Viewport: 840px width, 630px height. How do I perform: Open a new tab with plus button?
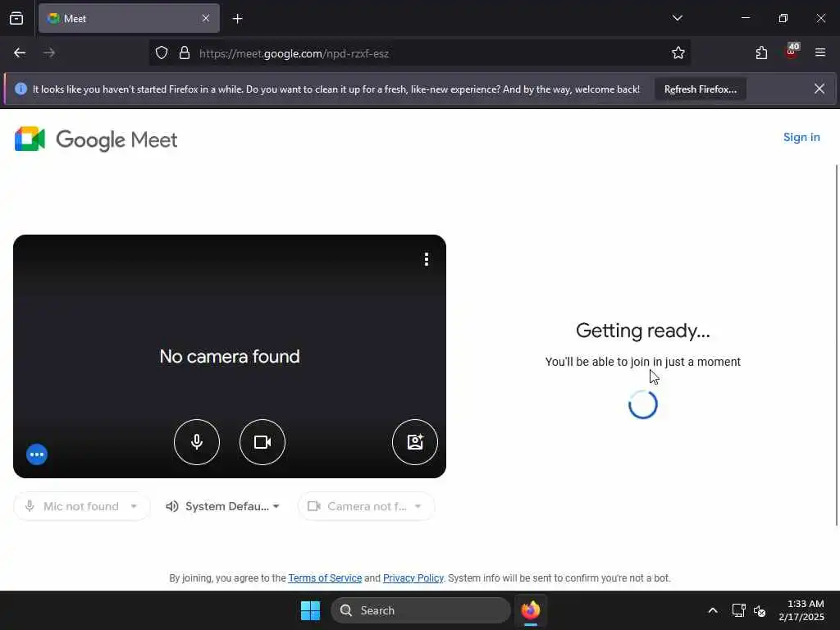point(237,19)
